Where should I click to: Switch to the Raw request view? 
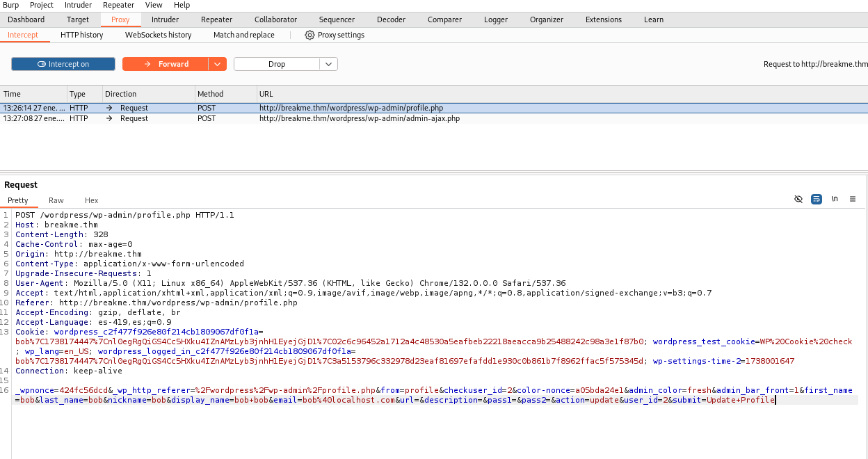coord(56,200)
